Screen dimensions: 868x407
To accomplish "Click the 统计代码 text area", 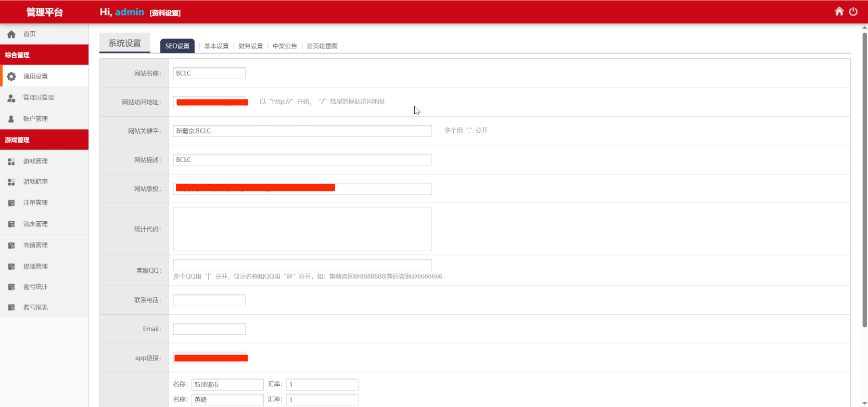I will [x=302, y=229].
